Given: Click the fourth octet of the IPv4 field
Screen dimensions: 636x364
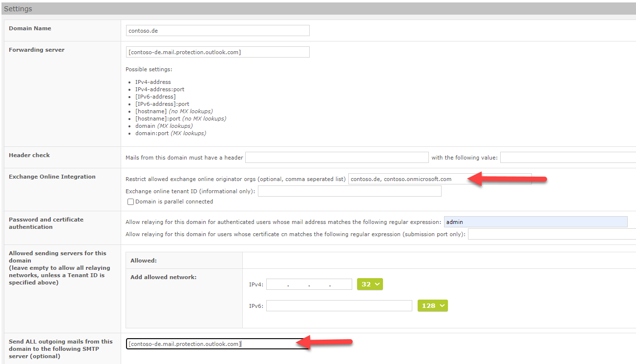Looking at the screenshot, I should [341, 284].
